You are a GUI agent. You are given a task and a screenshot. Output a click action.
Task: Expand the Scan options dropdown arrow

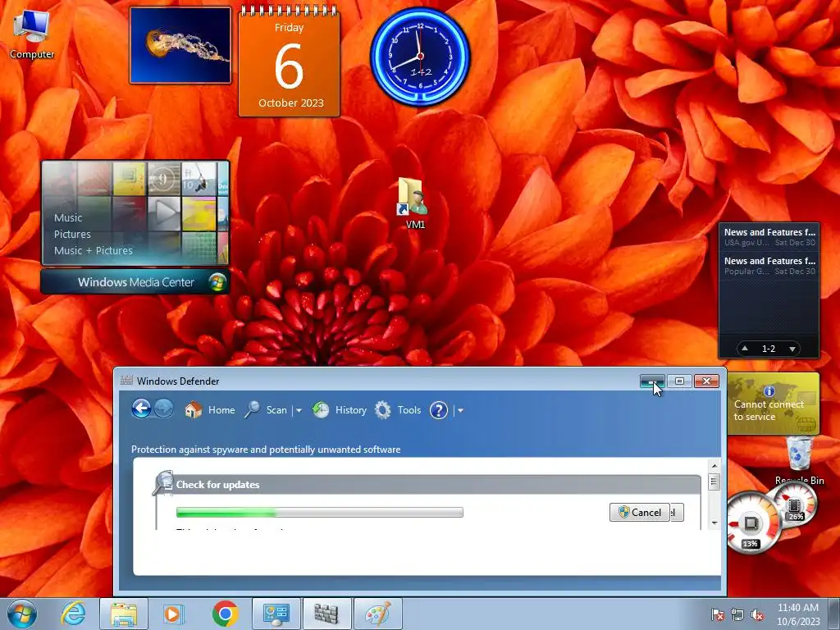[x=299, y=410]
